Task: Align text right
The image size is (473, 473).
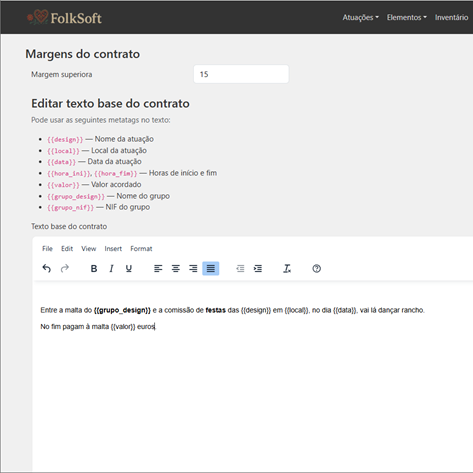Action: [x=193, y=268]
